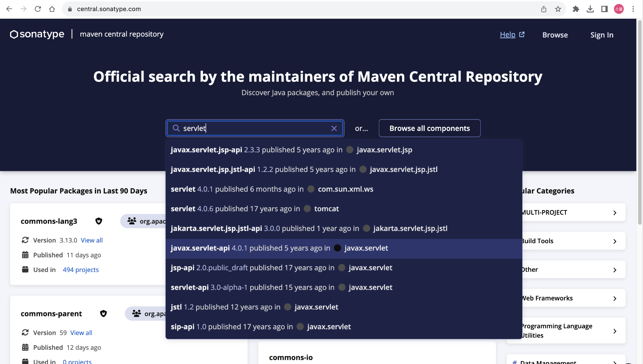Expand the Web Frameworks category chevron
This screenshot has width=643, height=364.
click(x=614, y=298)
